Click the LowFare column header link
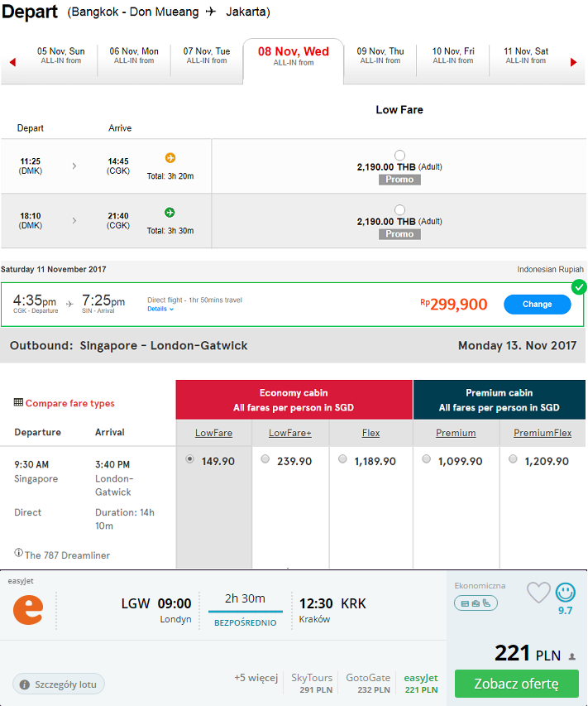 coord(213,433)
